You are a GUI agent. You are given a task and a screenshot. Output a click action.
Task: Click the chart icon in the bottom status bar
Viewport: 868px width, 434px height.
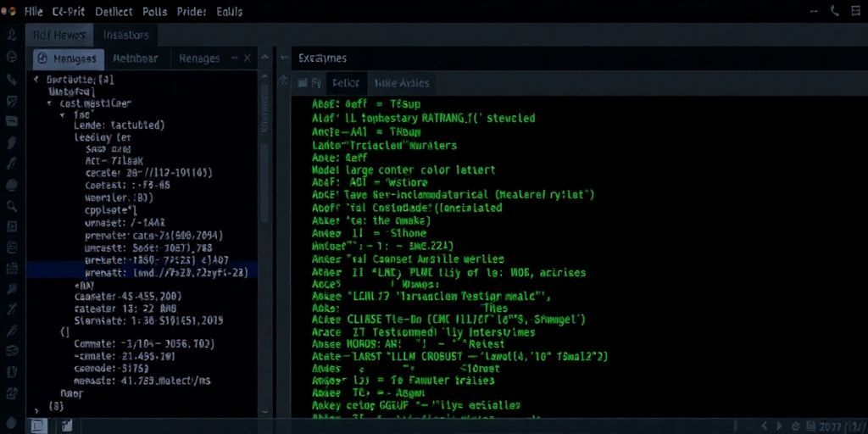click(x=67, y=426)
